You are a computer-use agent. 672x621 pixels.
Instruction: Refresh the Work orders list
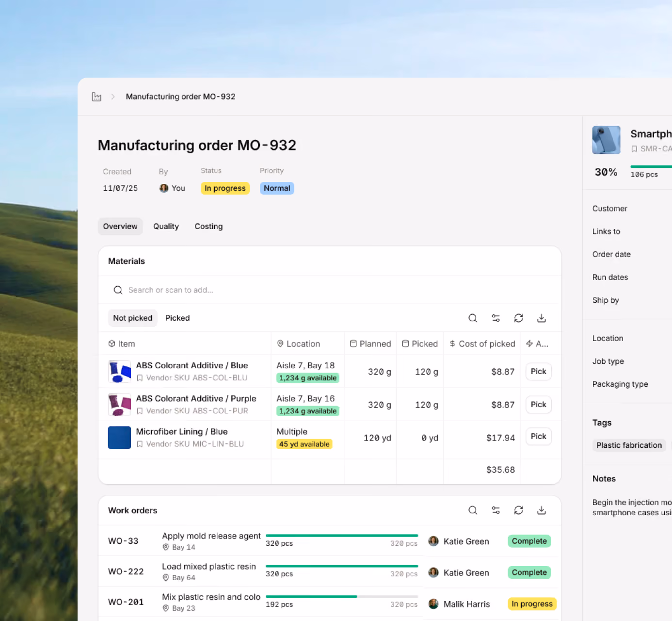click(x=519, y=510)
